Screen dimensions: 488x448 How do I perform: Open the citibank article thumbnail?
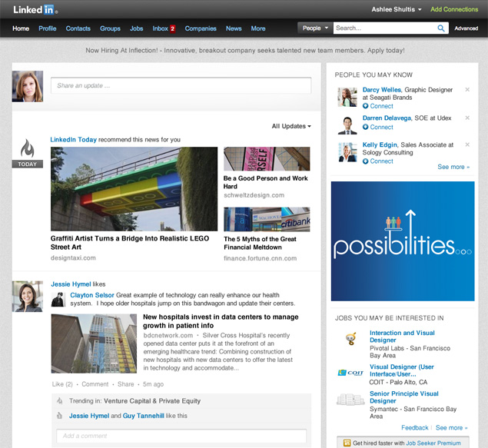[267, 219]
